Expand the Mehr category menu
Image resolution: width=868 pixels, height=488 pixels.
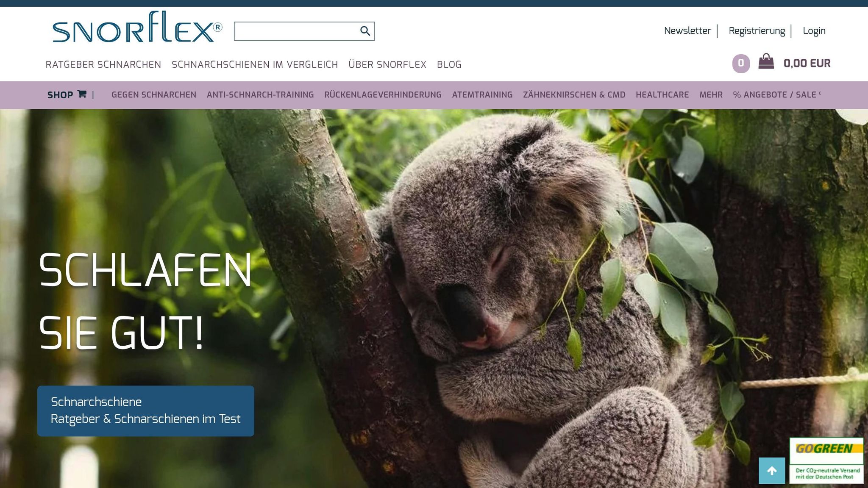click(711, 95)
